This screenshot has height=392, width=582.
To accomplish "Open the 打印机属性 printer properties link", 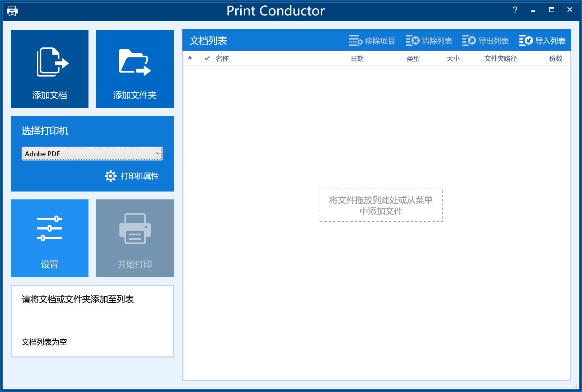I will pos(140,176).
